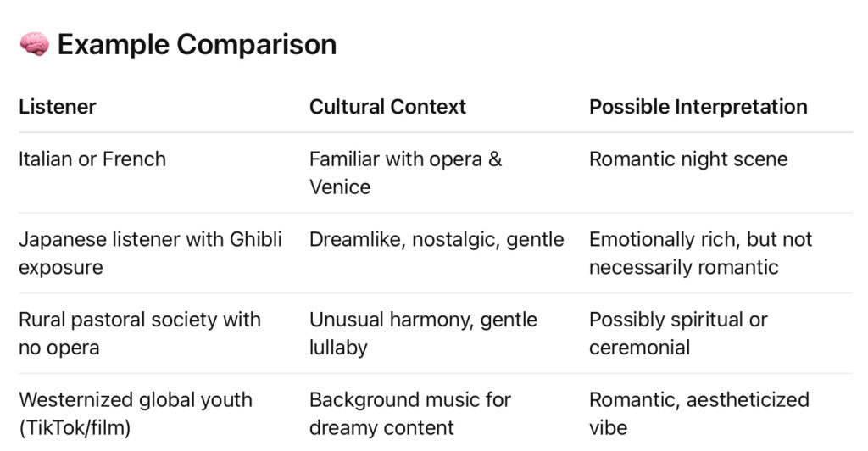
Task: Click the word Ghibli in the table
Action: point(256,240)
